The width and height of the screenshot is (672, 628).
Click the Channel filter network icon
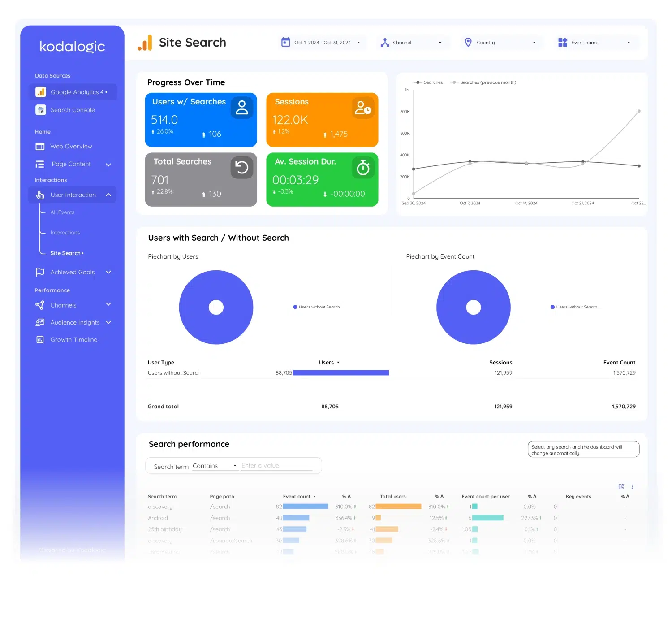385,43
